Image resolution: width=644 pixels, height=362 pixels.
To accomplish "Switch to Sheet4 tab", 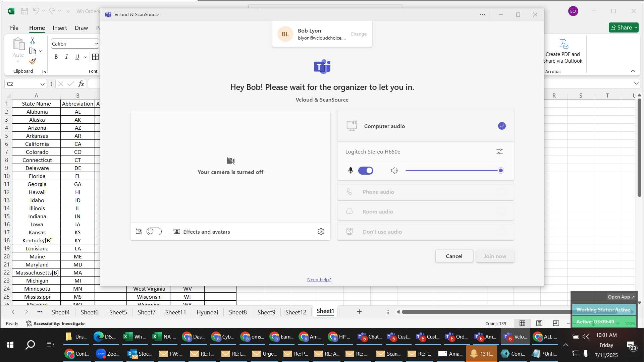I will (x=61, y=312).
